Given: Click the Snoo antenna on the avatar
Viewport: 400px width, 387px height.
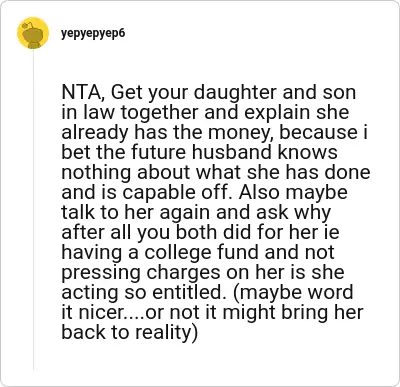Looking at the screenshot, I should tap(28, 24).
